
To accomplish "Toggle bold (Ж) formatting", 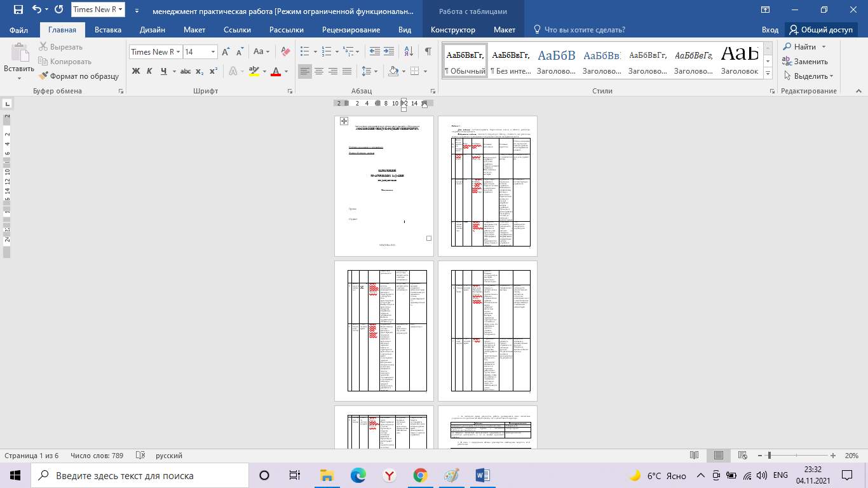I will coord(135,71).
